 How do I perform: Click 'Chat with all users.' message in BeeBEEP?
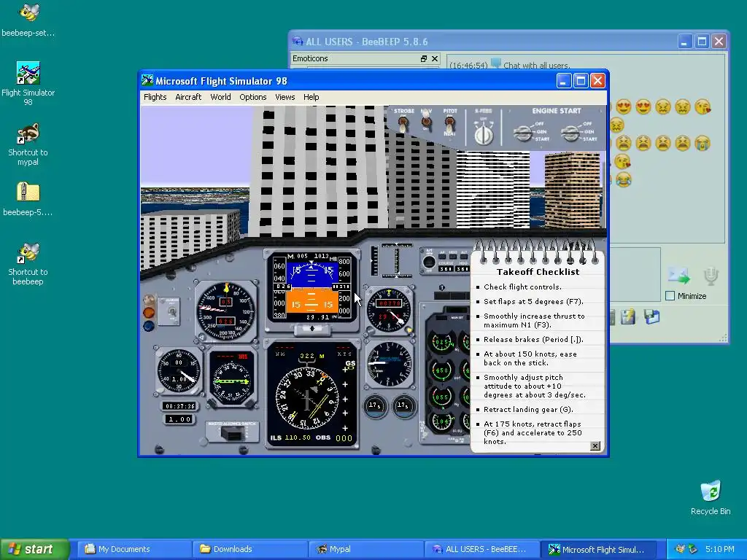(536, 66)
